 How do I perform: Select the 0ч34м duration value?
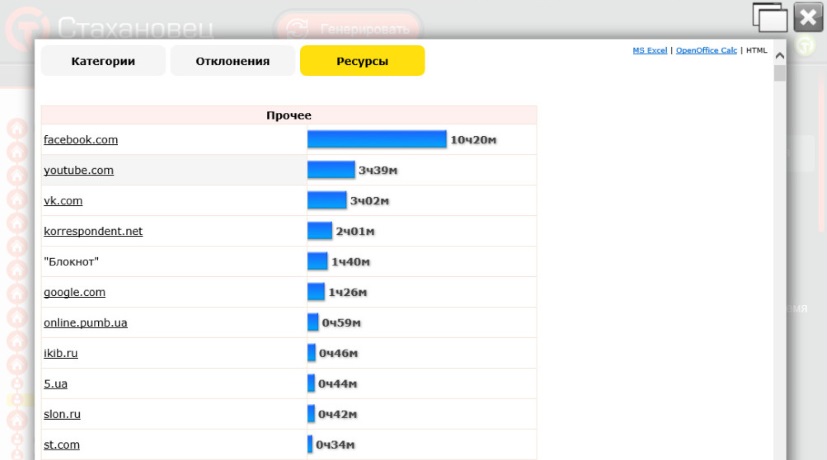pyautogui.click(x=335, y=445)
